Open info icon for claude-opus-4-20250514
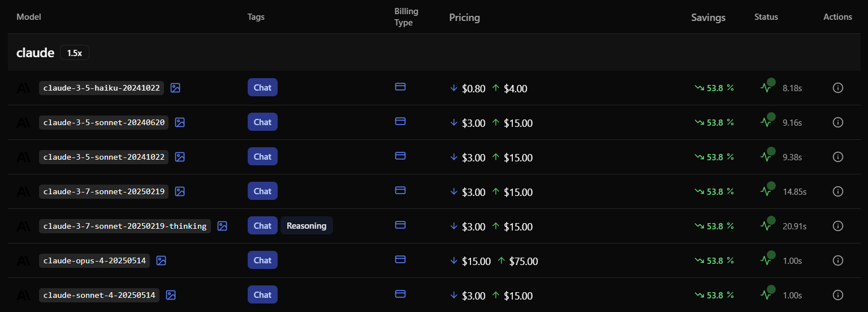868x312 pixels. [838, 260]
